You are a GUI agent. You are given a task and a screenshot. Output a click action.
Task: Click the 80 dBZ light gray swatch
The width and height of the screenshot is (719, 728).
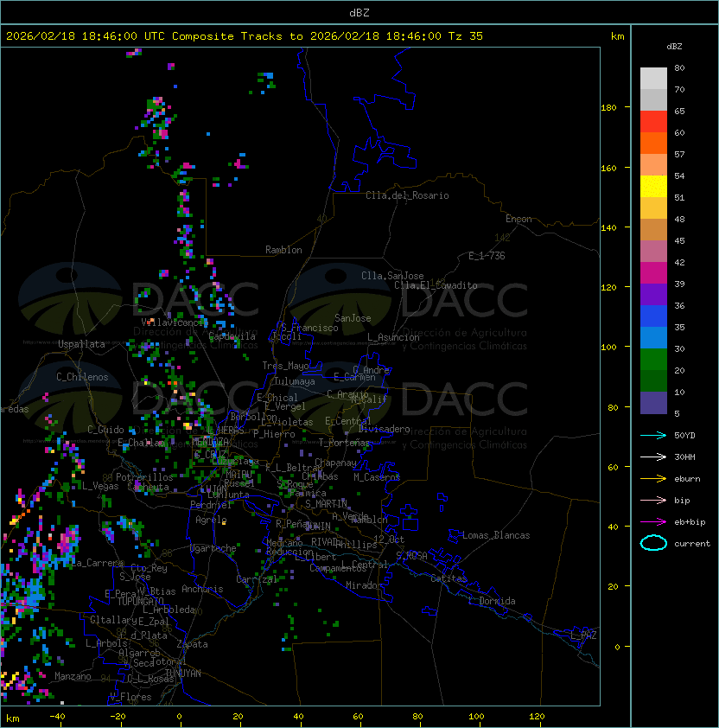coord(653,78)
